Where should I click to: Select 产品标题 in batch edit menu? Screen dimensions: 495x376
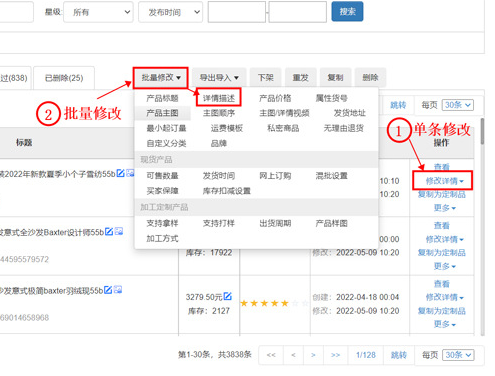click(162, 98)
